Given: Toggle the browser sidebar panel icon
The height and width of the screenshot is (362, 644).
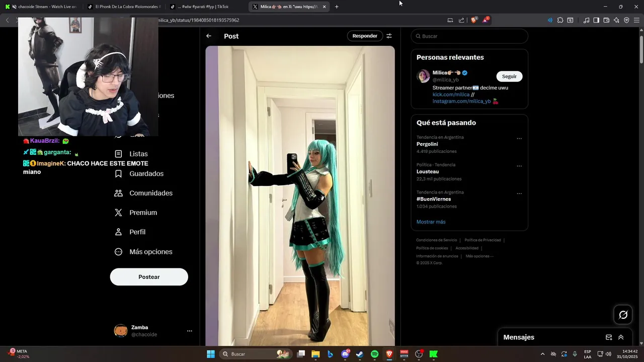Looking at the screenshot, I should click(x=596, y=20).
